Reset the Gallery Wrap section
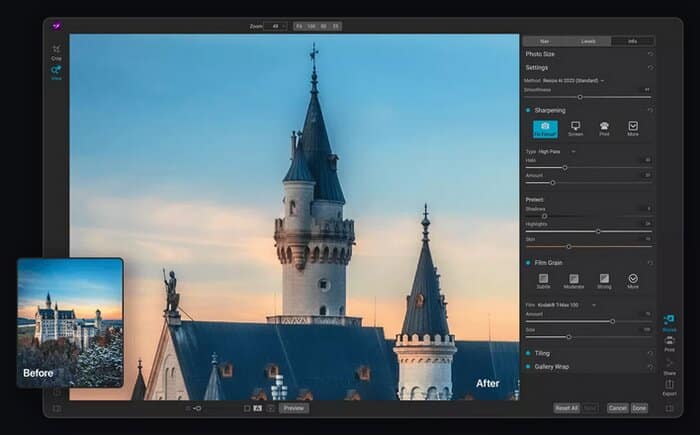 click(650, 367)
